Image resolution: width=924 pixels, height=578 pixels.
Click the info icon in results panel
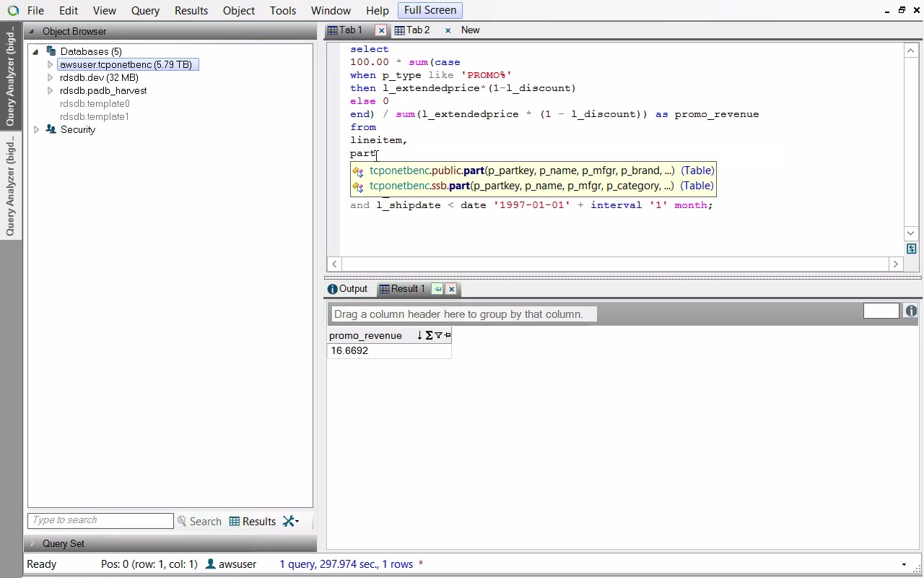pos(911,311)
